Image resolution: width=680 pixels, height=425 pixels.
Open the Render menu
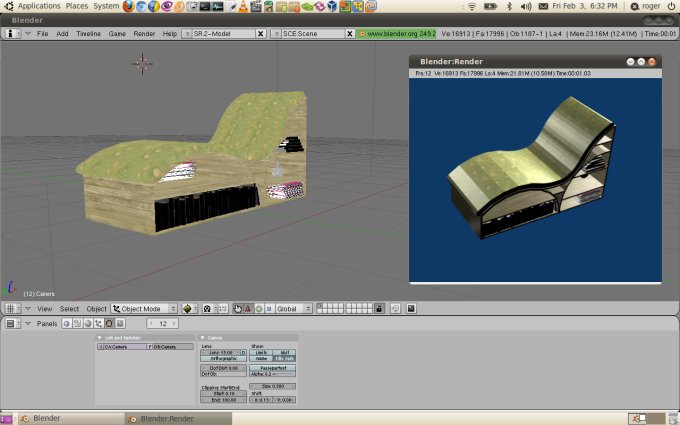[144, 33]
